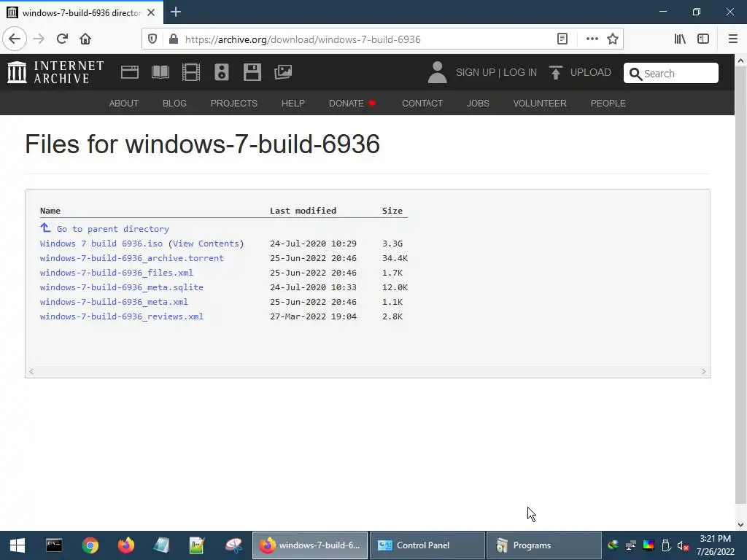The image size is (747, 560).
Task: Open the Web archive icon
Action: [130, 72]
